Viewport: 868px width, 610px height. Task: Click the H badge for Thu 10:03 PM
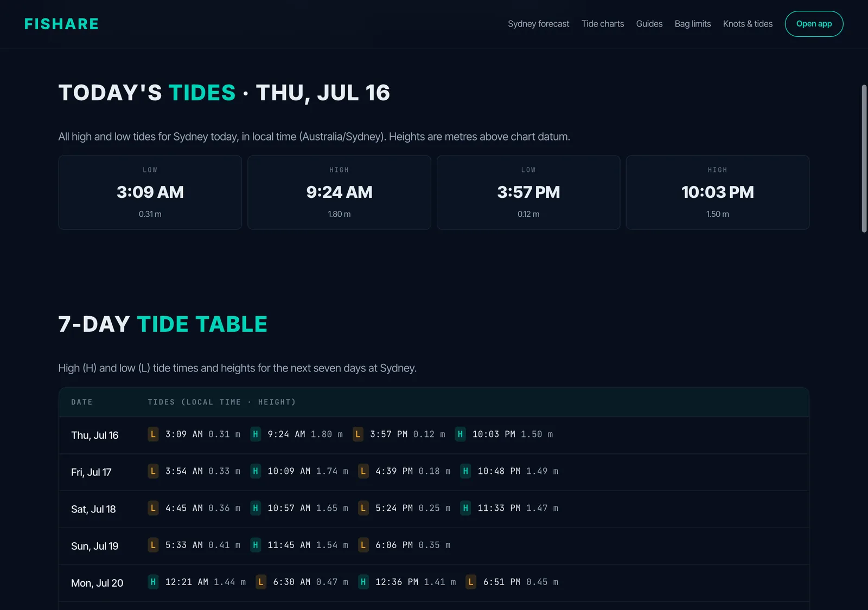(460, 434)
